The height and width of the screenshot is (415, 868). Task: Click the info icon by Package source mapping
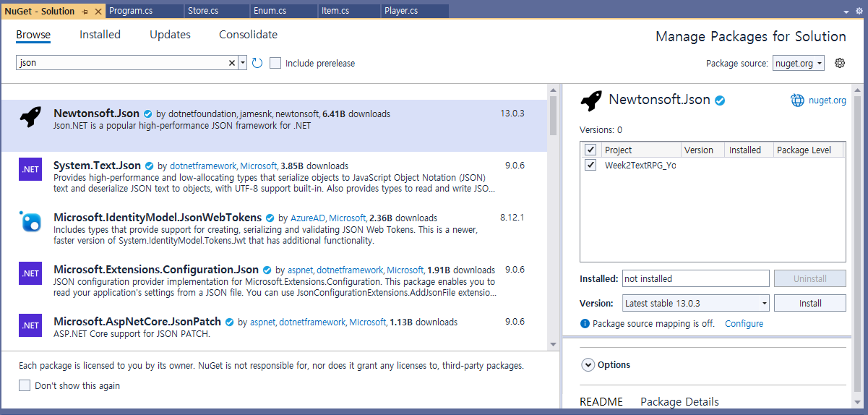coord(585,324)
